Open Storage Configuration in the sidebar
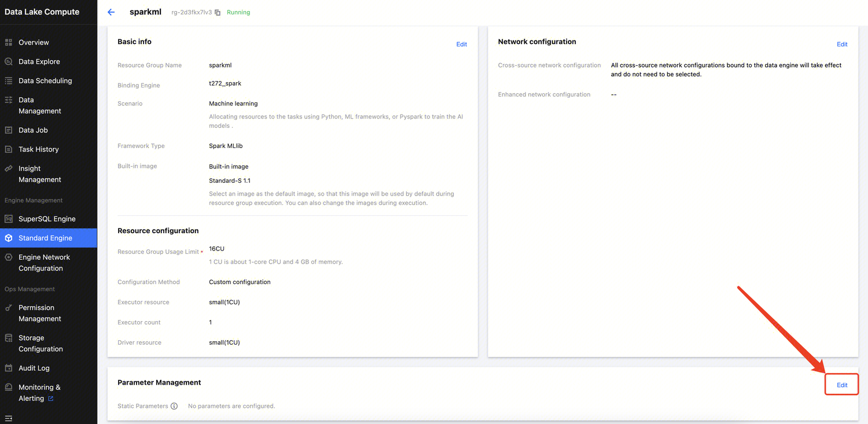 pos(41,344)
